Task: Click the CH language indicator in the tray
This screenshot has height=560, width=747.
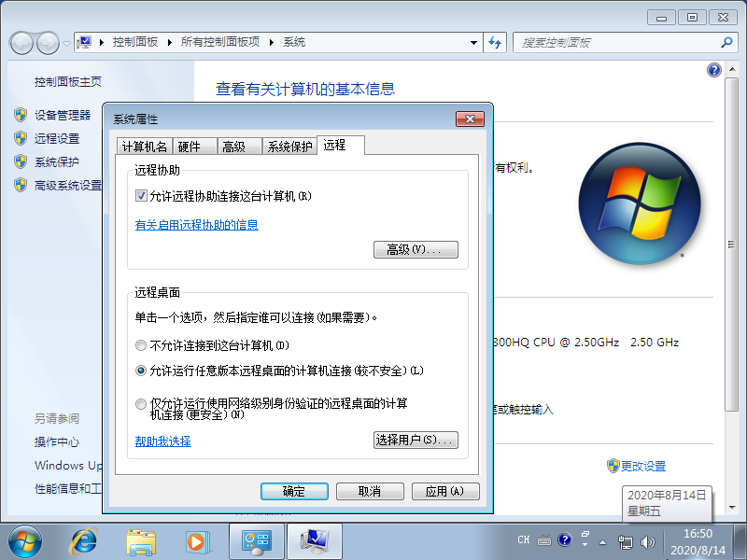Action: (x=524, y=539)
